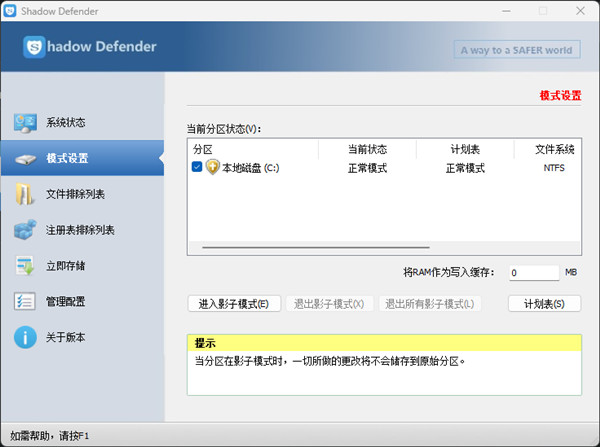Click the 当前分区状态(V): label
600x447 pixels.
[x=224, y=129]
